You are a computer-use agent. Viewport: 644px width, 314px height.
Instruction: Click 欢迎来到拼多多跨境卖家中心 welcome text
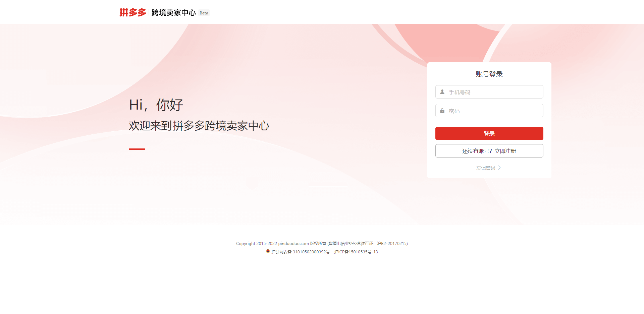pyautogui.click(x=199, y=126)
